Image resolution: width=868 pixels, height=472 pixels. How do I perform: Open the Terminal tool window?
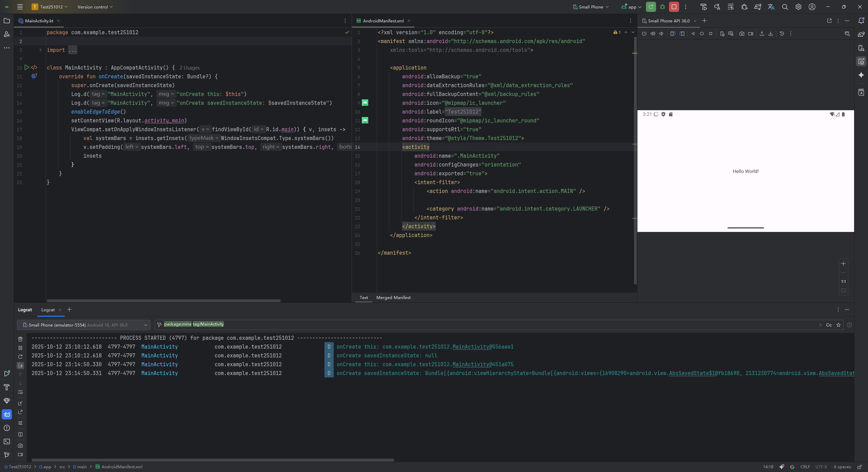click(7, 441)
